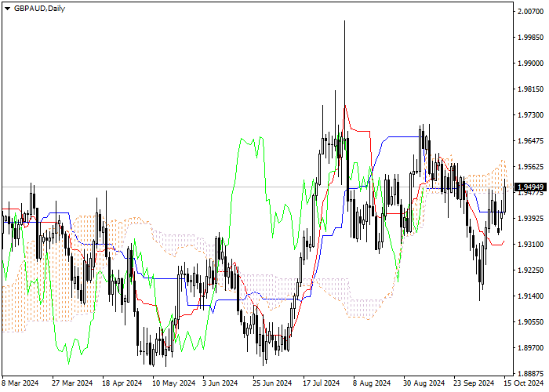Click the 1.93100 price level label
Image resolution: width=549 pixels, height=392 pixels.
(x=530, y=245)
